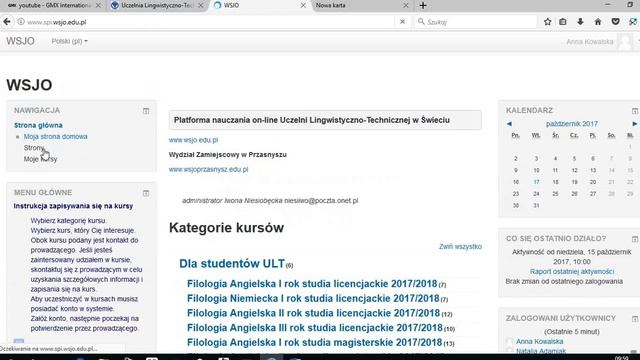640x360 pixels.
Task: Open the downloads arrow icon
Action: tap(580, 22)
